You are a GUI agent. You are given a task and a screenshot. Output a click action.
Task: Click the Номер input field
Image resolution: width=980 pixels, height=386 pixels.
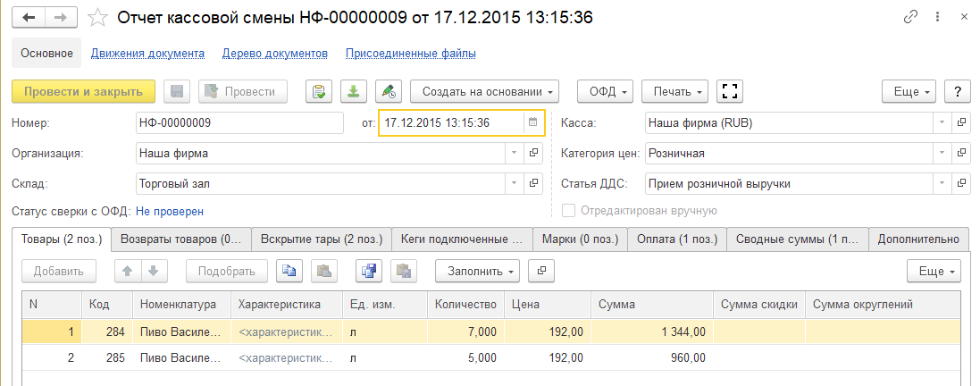click(x=239, y=122)
